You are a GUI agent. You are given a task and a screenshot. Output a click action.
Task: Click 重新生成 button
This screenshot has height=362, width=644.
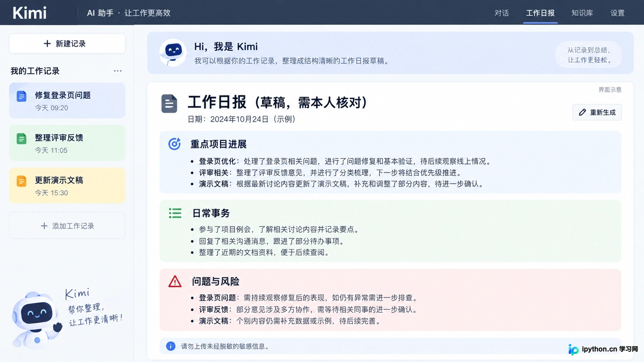click(x=597, y=112)
